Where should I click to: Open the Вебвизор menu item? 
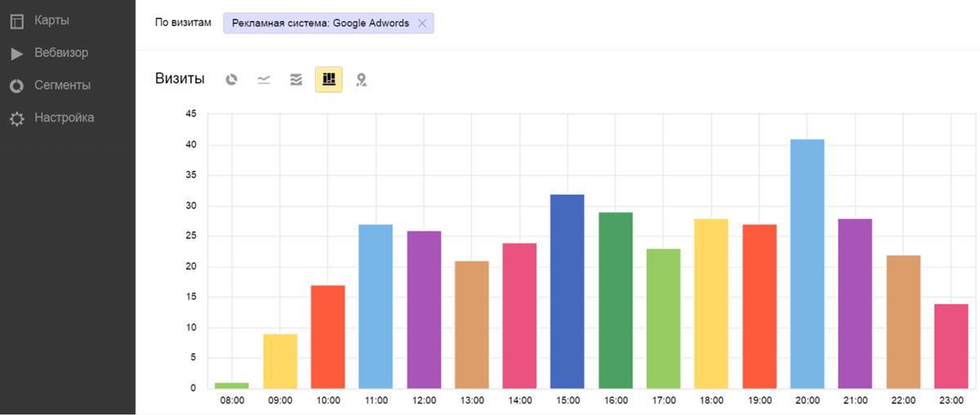pyautogui.click(x=61, y=52)
